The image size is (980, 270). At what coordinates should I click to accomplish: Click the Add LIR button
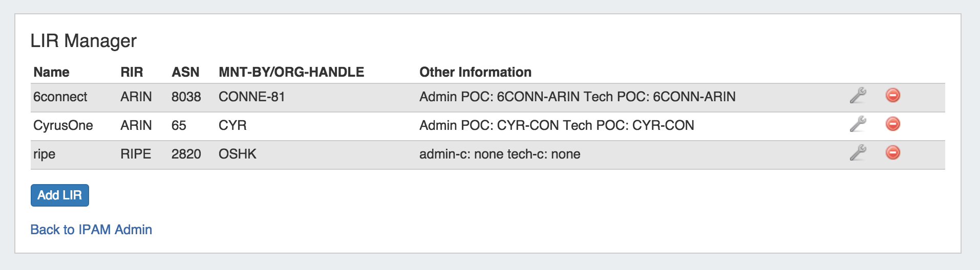click(x=60, y=195)
